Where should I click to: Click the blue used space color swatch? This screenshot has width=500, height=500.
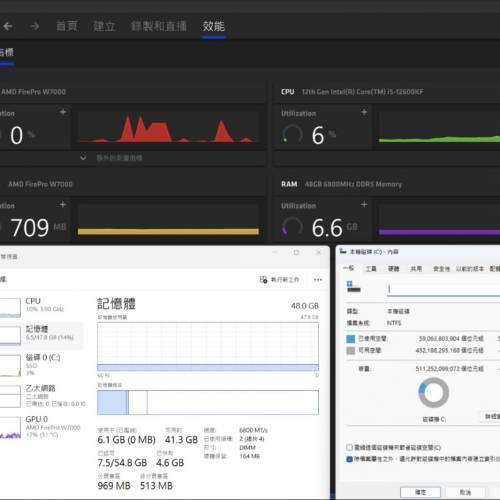tap(351, 339)
